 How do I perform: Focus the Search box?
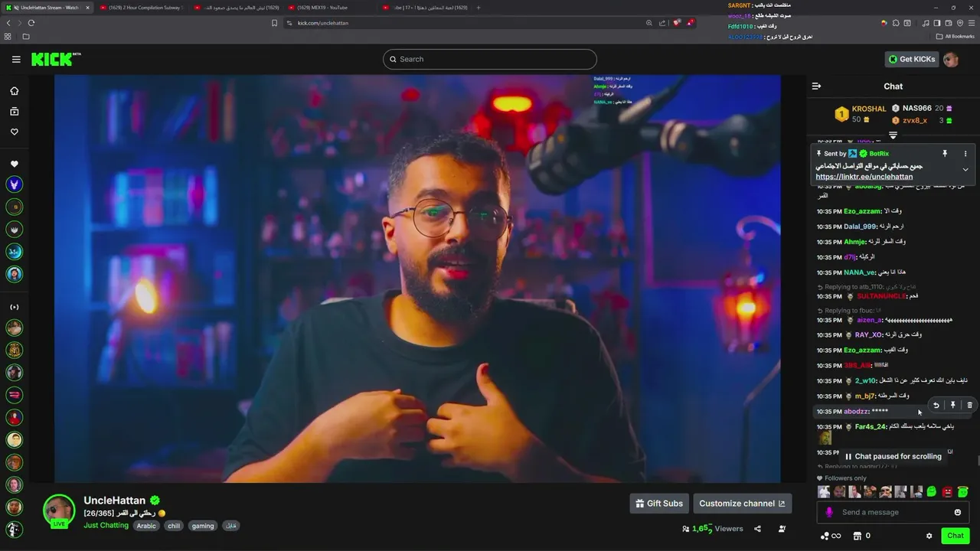pyautogui.click(x=490, y=59)
